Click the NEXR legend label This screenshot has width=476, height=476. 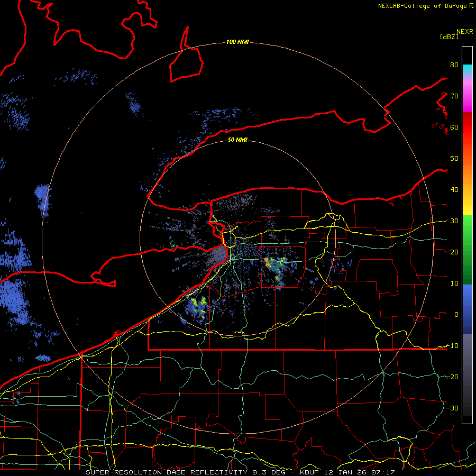coord(465,31)
